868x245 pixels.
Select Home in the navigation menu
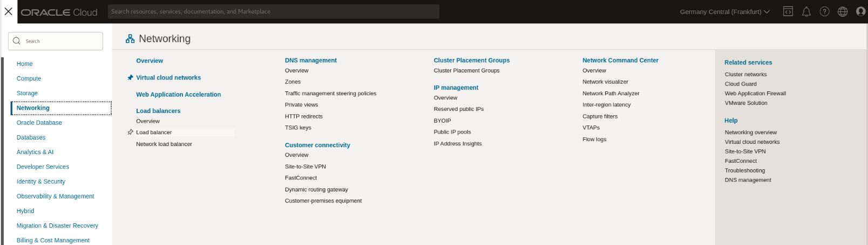(25, 64)
